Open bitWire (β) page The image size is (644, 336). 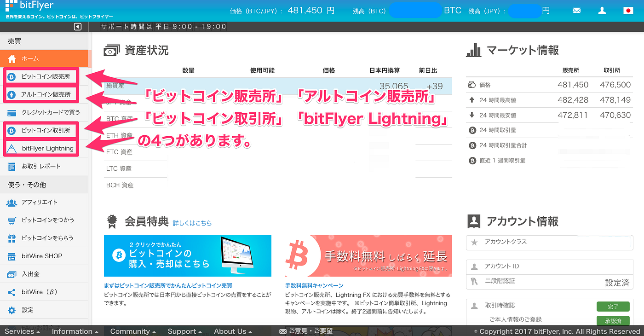click(44, 292)
